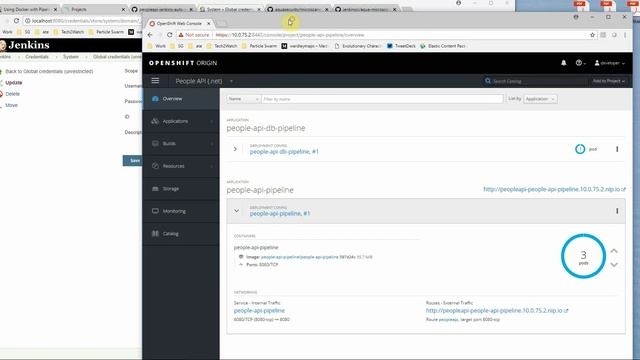Open the kebab menu for people-api-pipeline
The image size is (640, 360).
pyautogui.click(x=617, y=211)
